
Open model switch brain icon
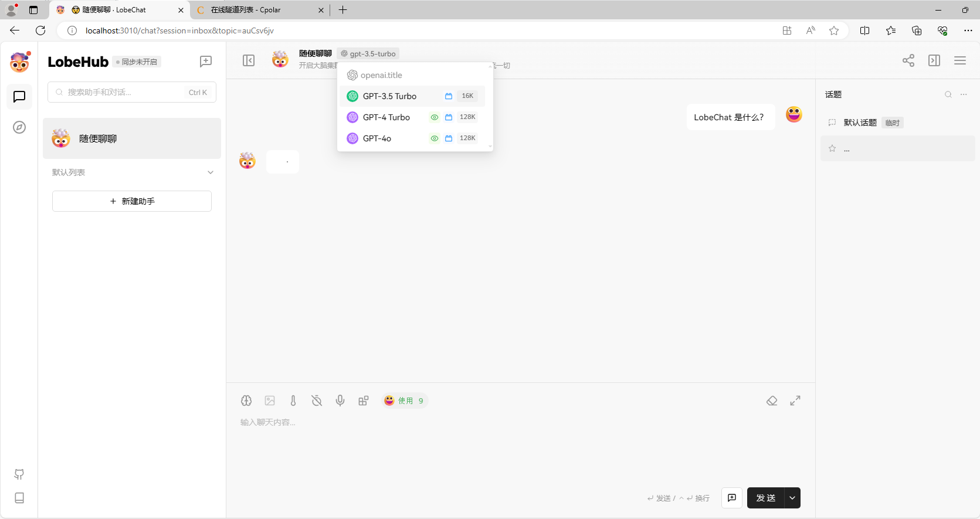(246, 401)
